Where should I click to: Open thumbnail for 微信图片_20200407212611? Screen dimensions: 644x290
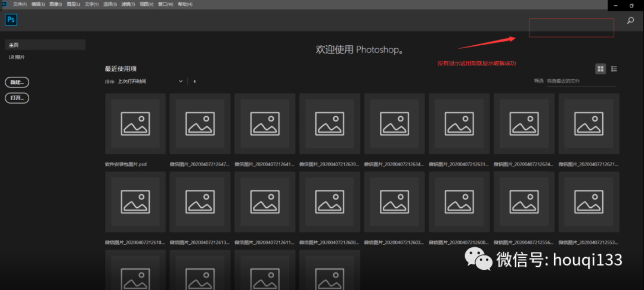[265, 202]
